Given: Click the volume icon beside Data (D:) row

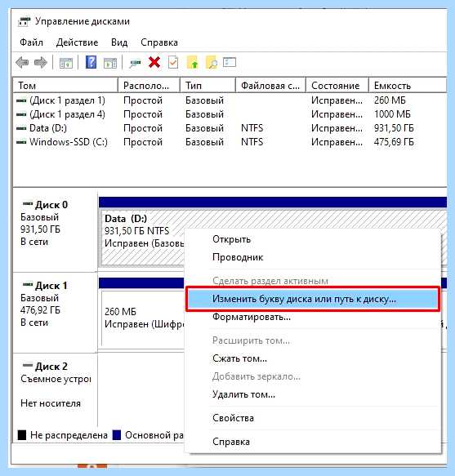Looking at the screenshot, I should tap(21, 128).
